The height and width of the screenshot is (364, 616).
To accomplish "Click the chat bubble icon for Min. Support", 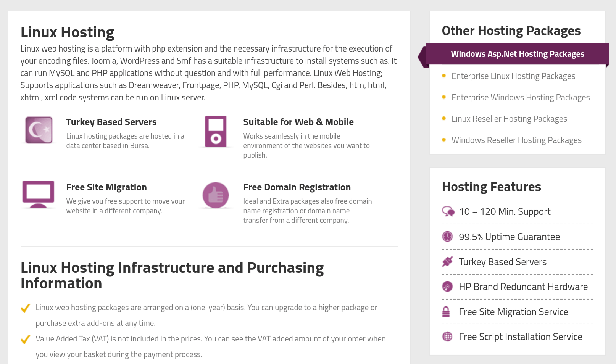I will coord(448,211).
